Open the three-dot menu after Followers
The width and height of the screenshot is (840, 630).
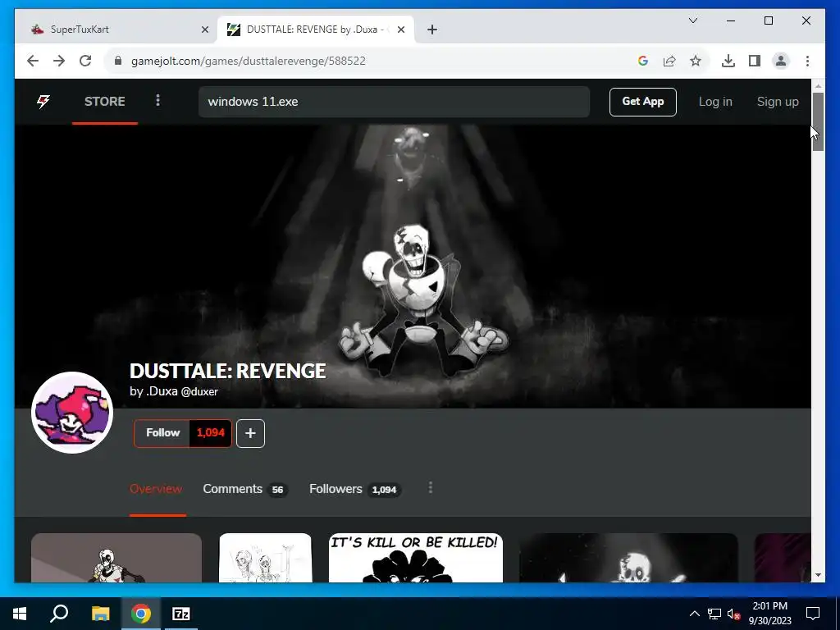430,487
